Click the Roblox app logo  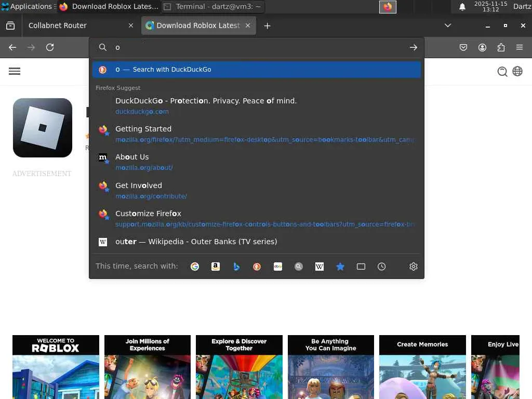(43, 128)
